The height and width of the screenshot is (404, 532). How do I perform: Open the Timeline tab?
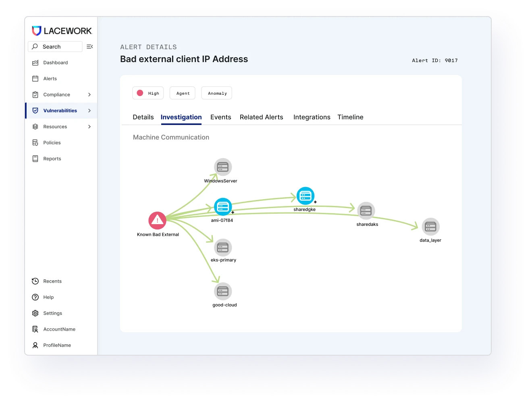pyautogui.click(x=350, y=117)
